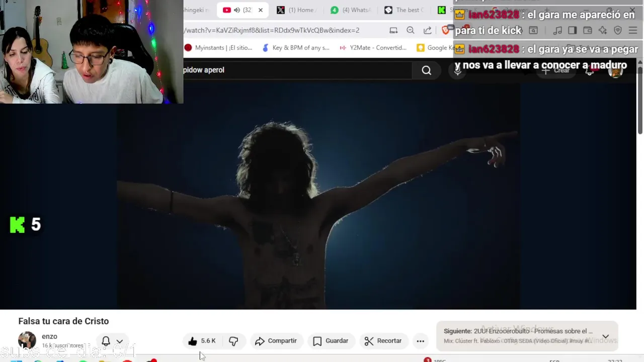Screen dimensions: 644x362
Task: Switch to 'The best' browser tab
Action: 404,10
